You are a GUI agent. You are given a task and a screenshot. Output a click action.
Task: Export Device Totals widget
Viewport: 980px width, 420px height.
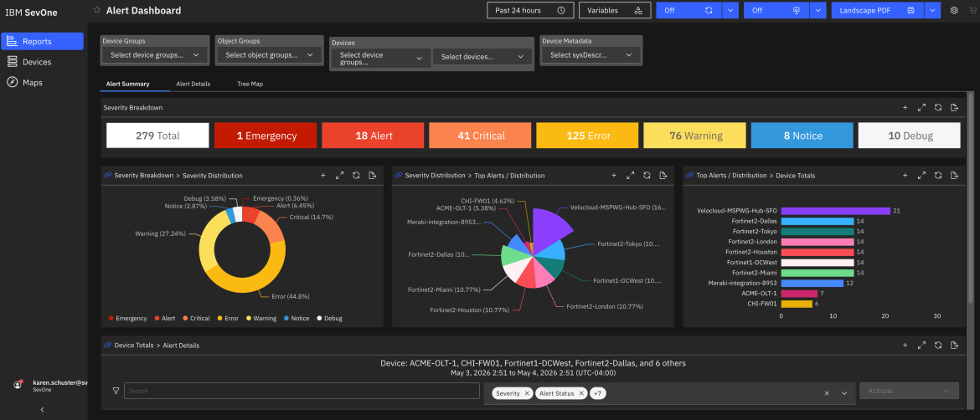[x=954, y=176]
